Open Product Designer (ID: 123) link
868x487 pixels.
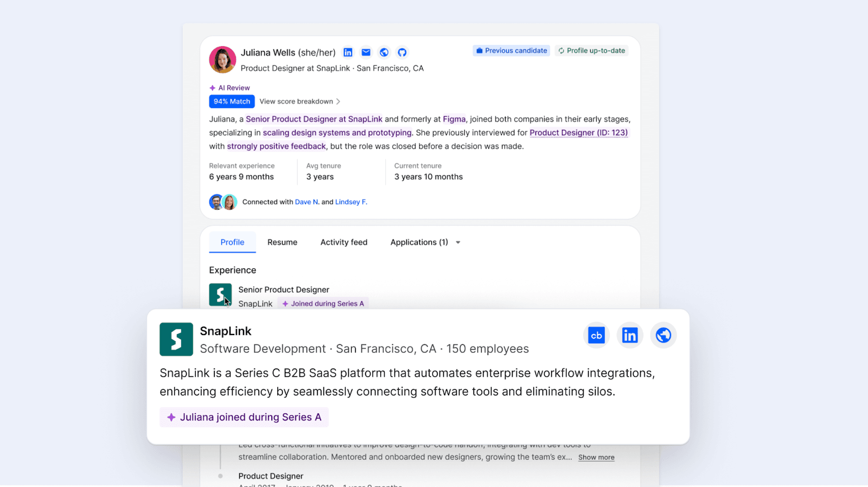click(578, 133)
